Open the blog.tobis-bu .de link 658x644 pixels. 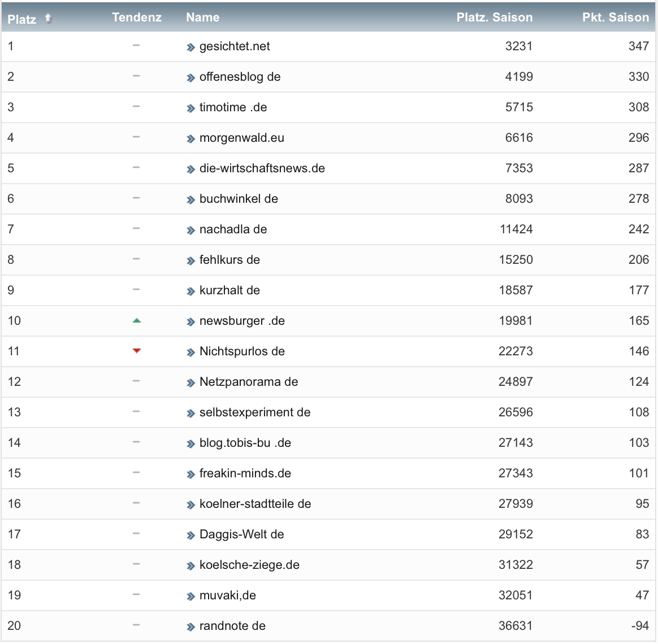pyautogui.click(x=245, y=443)
